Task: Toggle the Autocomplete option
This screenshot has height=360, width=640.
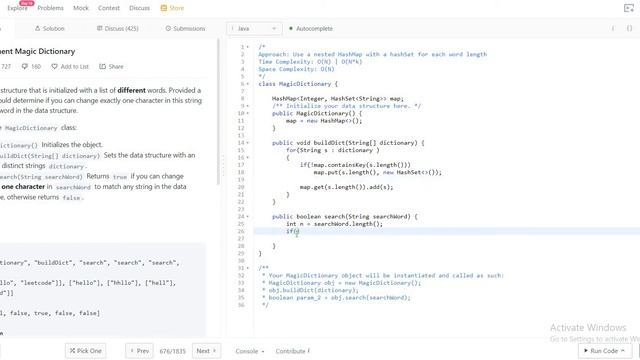Action: pos(311,29)
